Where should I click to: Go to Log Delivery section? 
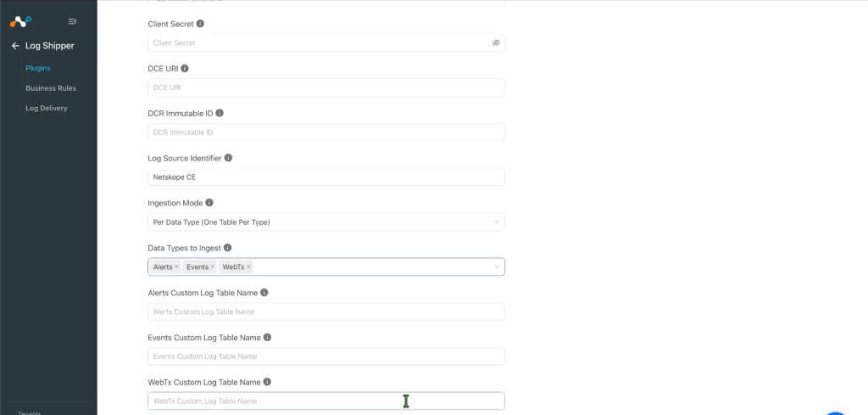tap(47, 108)
